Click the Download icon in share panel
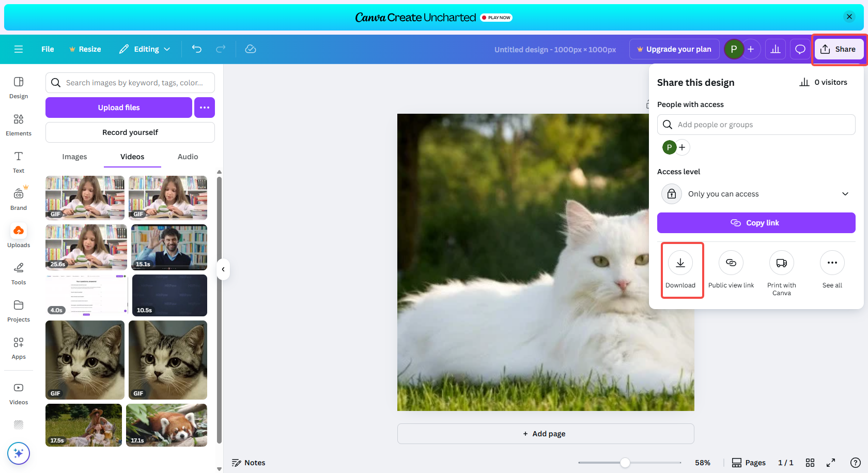The image size is (868, 473). tap(680, 263)
